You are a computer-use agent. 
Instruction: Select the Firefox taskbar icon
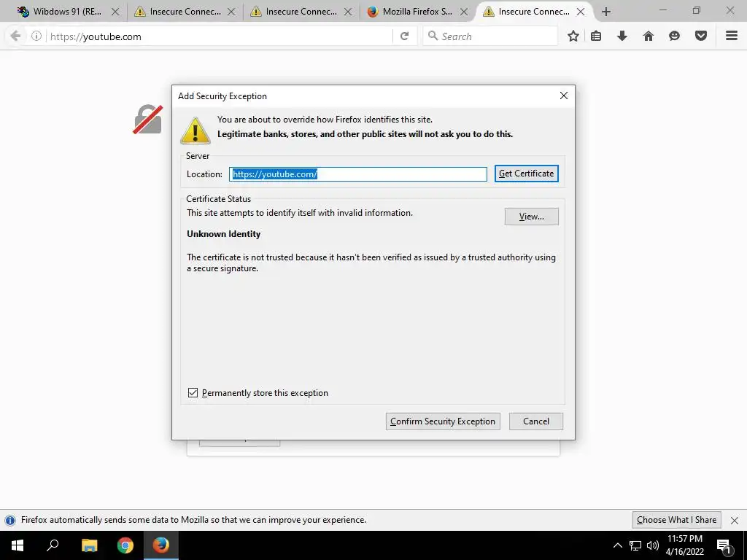pyautogui.click(x=161, y=545)
